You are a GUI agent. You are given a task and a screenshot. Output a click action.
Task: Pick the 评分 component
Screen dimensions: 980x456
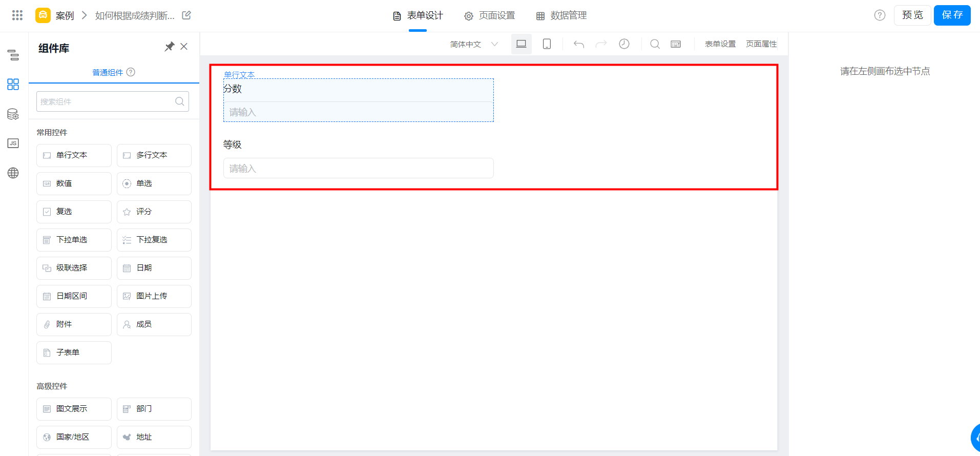154,212
